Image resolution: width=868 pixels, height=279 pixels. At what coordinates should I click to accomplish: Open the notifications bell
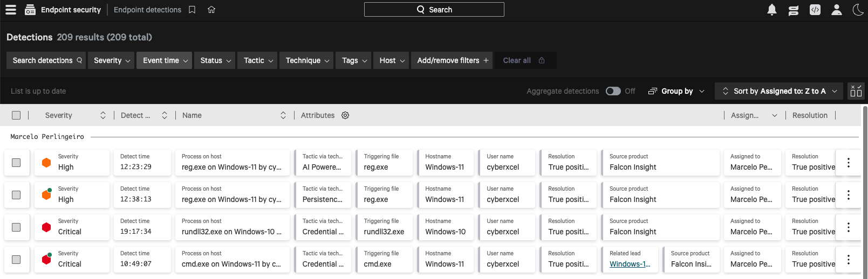[x=772, y=10]
